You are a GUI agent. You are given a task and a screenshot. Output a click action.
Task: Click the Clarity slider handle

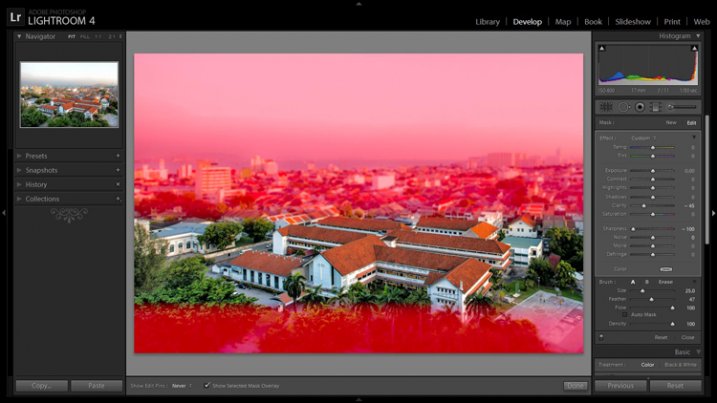643,205
